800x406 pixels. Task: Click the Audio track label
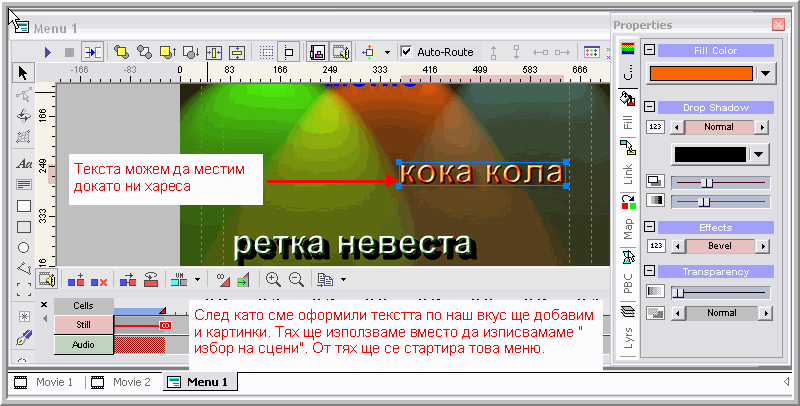click(84, 345)
